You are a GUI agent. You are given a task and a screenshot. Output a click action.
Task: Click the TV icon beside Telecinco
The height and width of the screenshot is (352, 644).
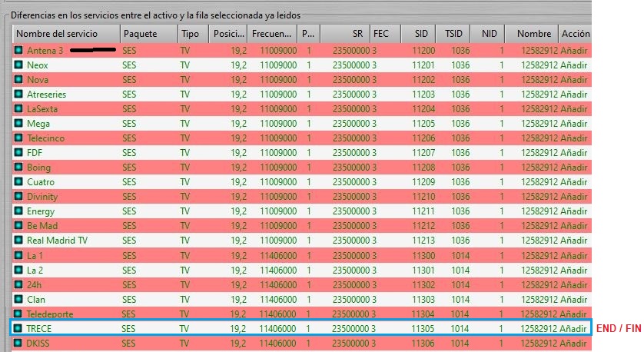tap(18, 138)
